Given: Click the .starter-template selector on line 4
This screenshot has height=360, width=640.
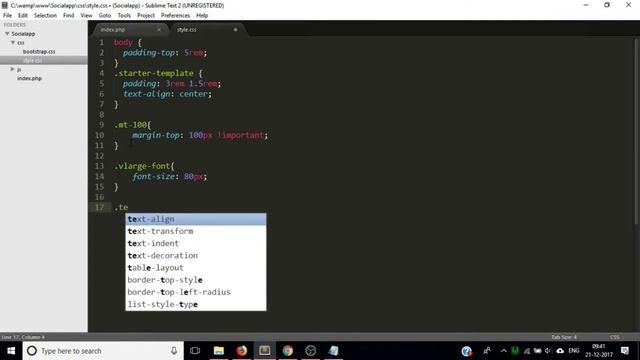Looking at the screenshot, I should (x=154, y=73).
